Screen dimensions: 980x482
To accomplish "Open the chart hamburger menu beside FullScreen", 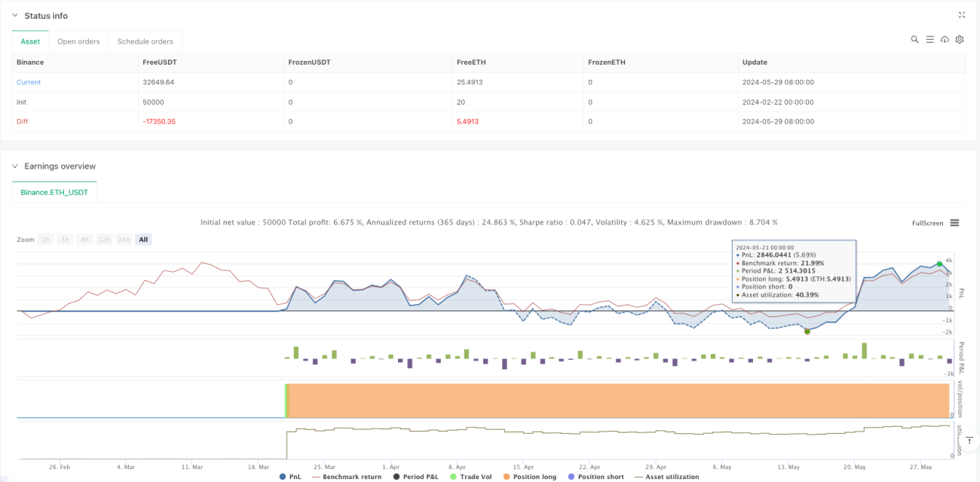I will (x=954, y=223).
